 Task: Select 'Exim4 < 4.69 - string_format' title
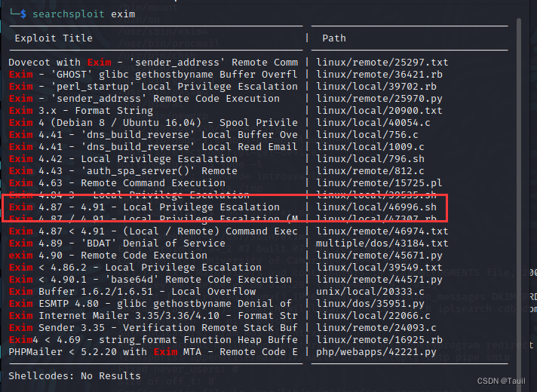[153, 340]
